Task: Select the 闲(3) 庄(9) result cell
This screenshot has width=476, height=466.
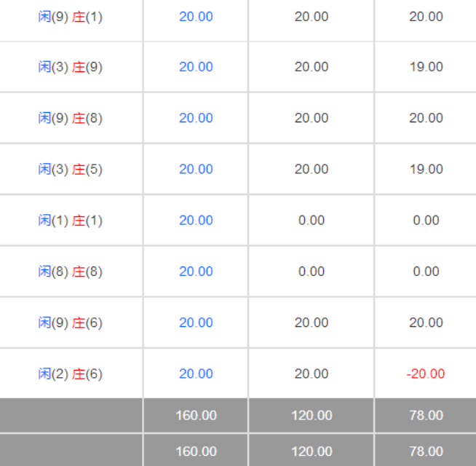Action: tap(71, 67)
